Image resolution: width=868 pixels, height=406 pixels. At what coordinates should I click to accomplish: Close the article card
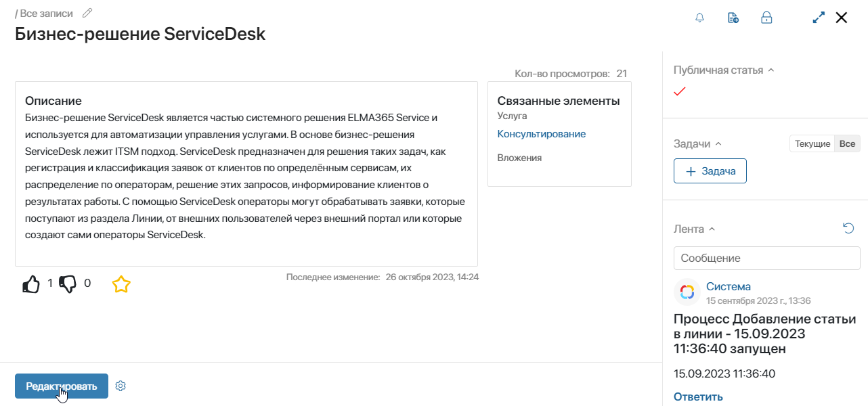[x=842, y=18]
